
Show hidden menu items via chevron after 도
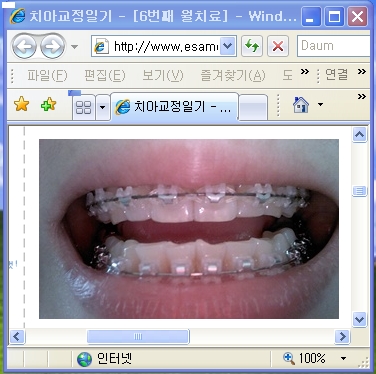click(304, 71)
